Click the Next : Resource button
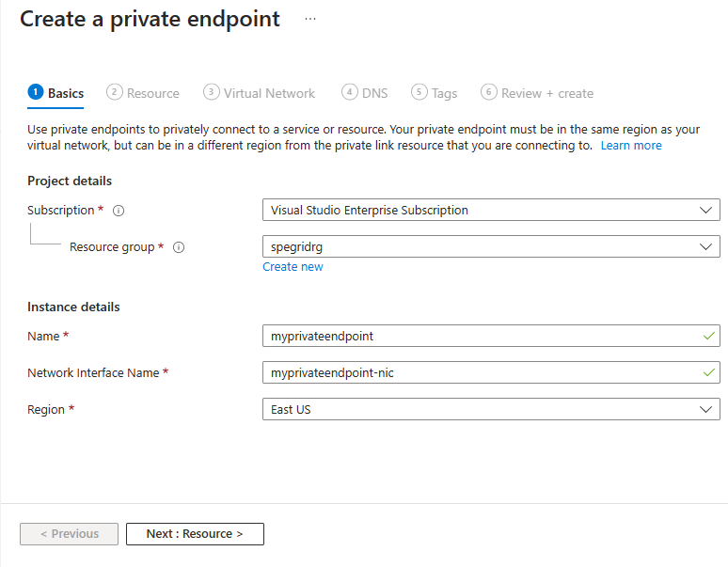Image resolution: width=728 pixels, height=567 pixels. pyautogui.click(x=195, y=534)
